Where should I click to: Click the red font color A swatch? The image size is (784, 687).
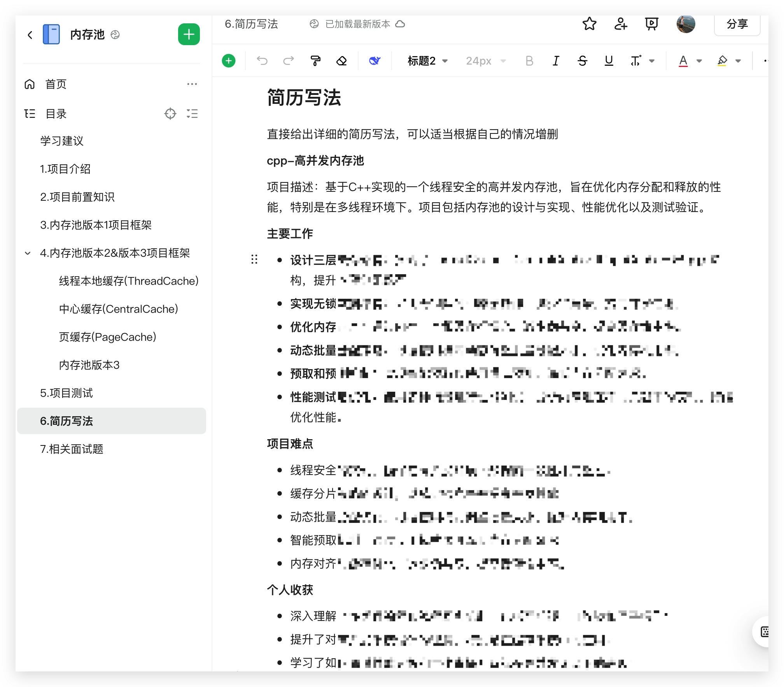click(683, 61)
